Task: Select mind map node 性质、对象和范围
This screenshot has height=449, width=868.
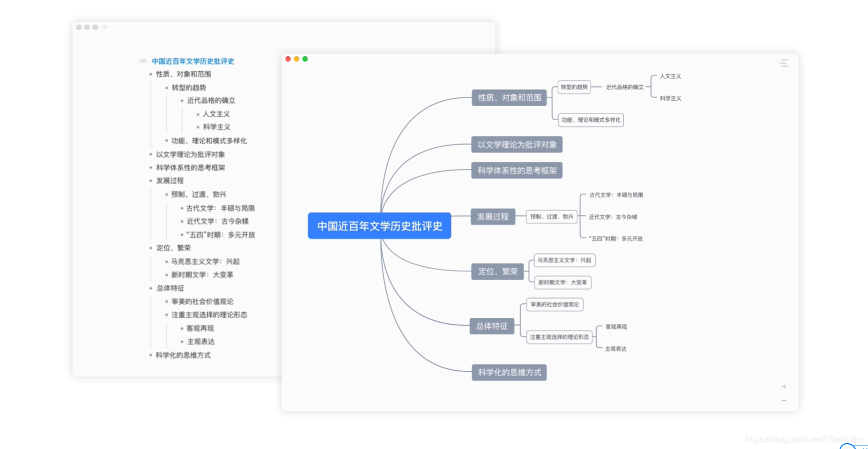Action: (509, 98)
